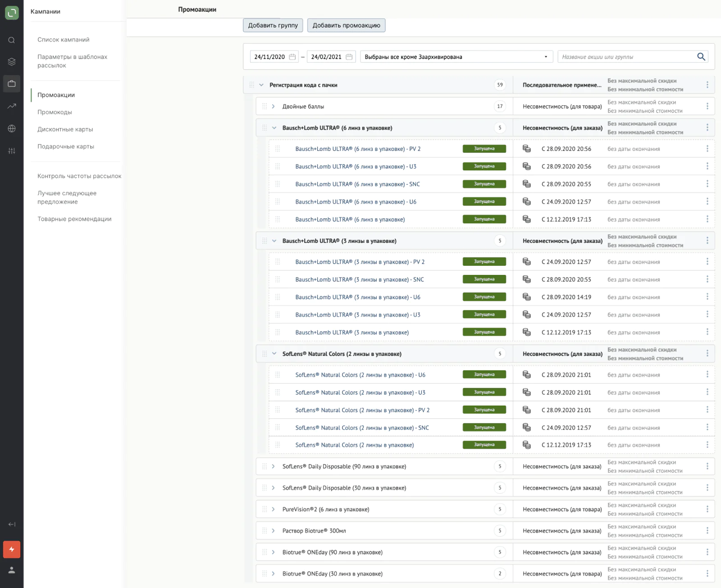This screenshot has width=721, height=588.
Task: Click count badge 17 on Двойные баллы
Action: pos(500,106)
